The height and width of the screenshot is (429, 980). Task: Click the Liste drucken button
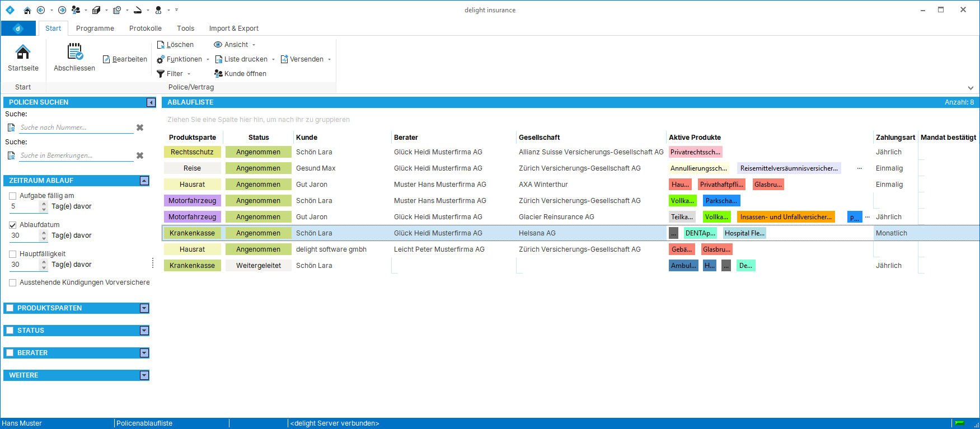(241, 59)
